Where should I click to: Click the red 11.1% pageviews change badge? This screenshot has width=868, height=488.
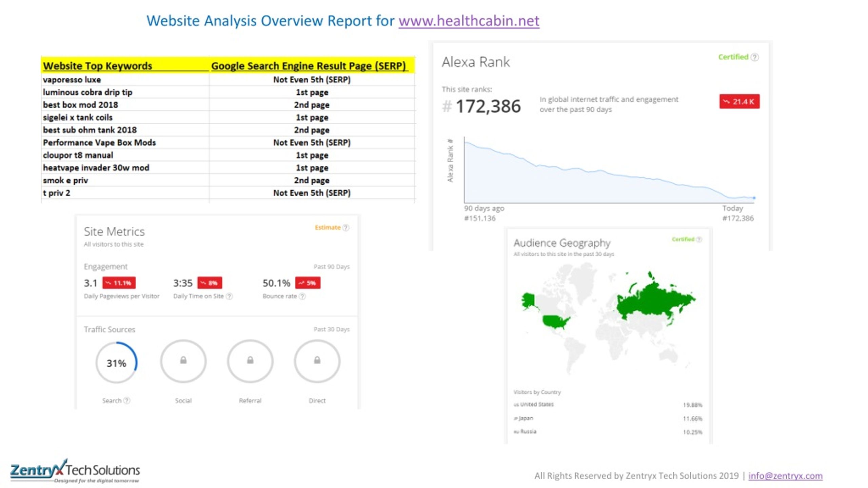coord(119,283)
